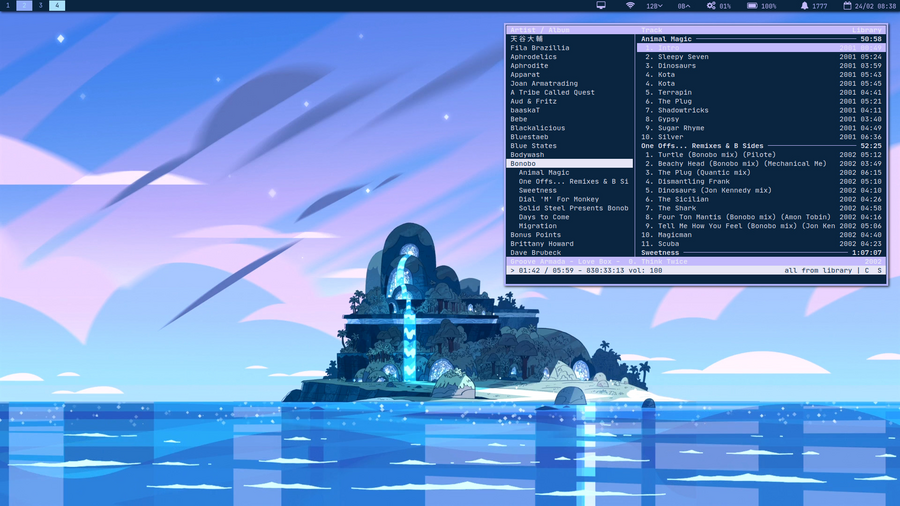Click the play status indicator in cmus

pyautogui.click(x=512, y=271)
